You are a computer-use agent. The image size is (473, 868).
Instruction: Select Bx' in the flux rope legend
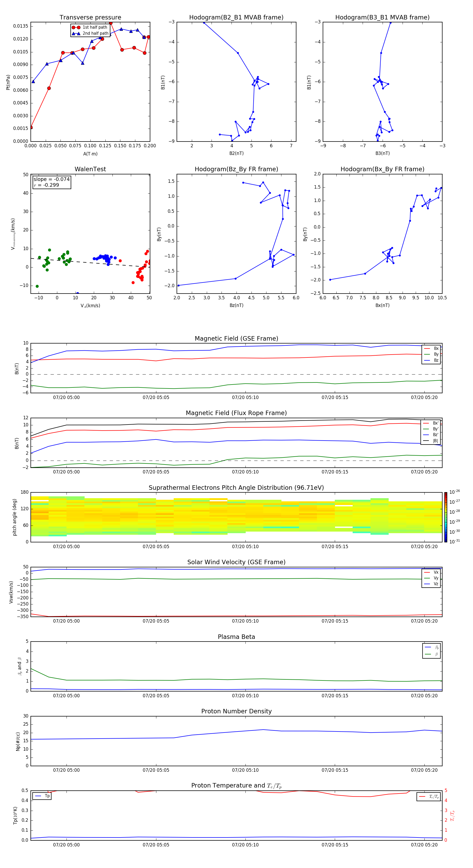(x=431, y=423)
